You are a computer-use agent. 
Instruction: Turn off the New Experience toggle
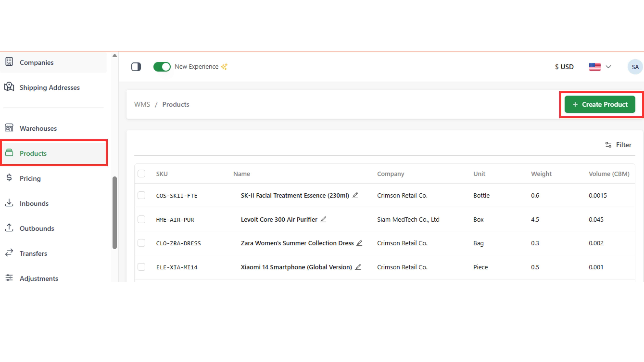coord(162,67)
